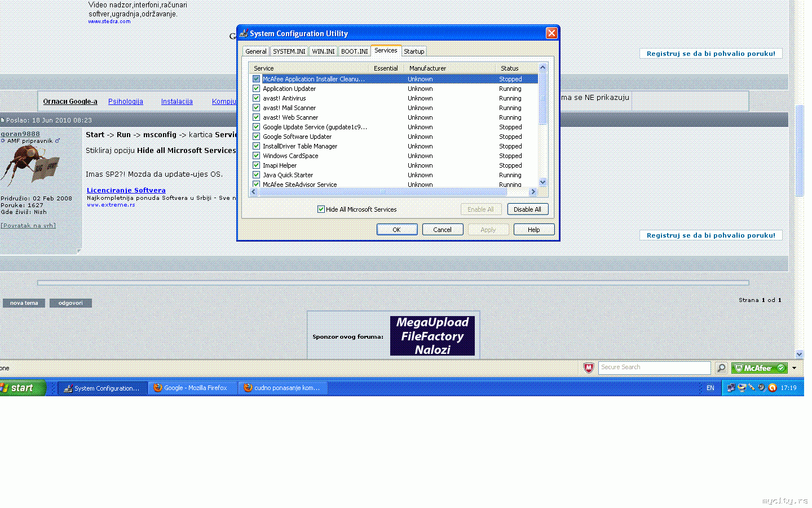Click the Windows Start button
Viewport: 812px width, 508px height.
(23, 388)
